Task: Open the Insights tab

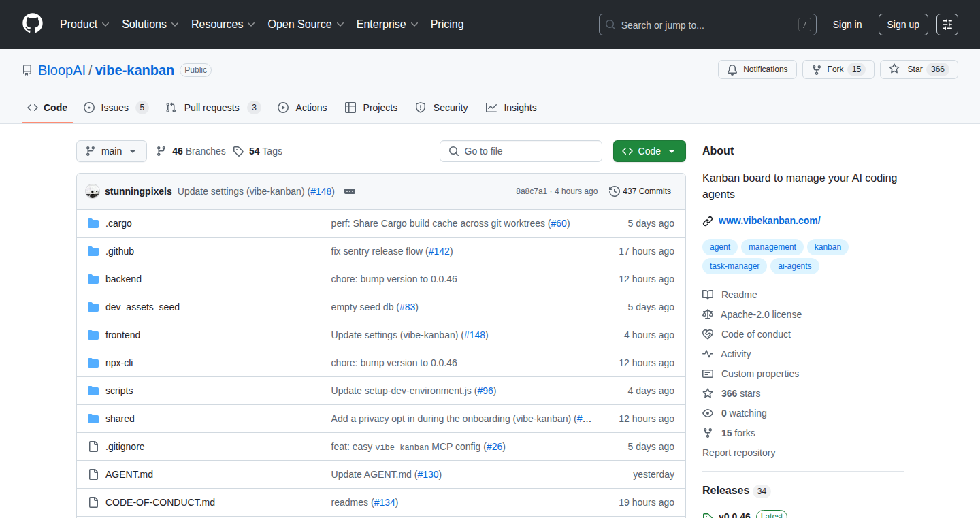Action: tap(511, 108)
